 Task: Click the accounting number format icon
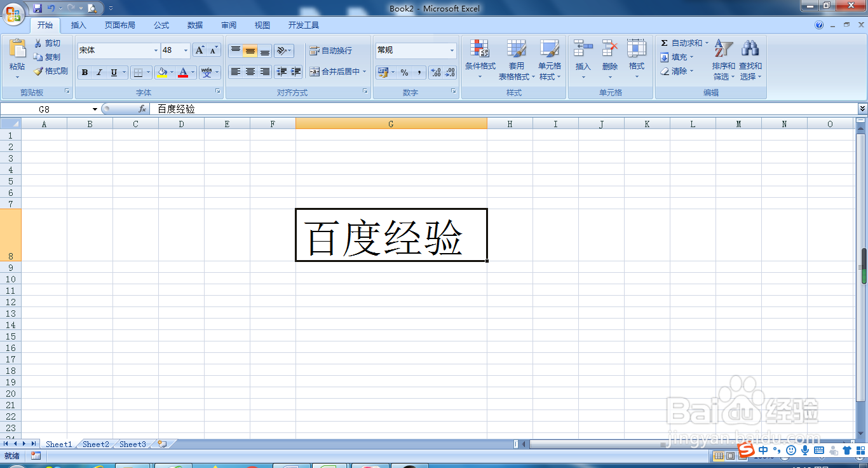383,72
